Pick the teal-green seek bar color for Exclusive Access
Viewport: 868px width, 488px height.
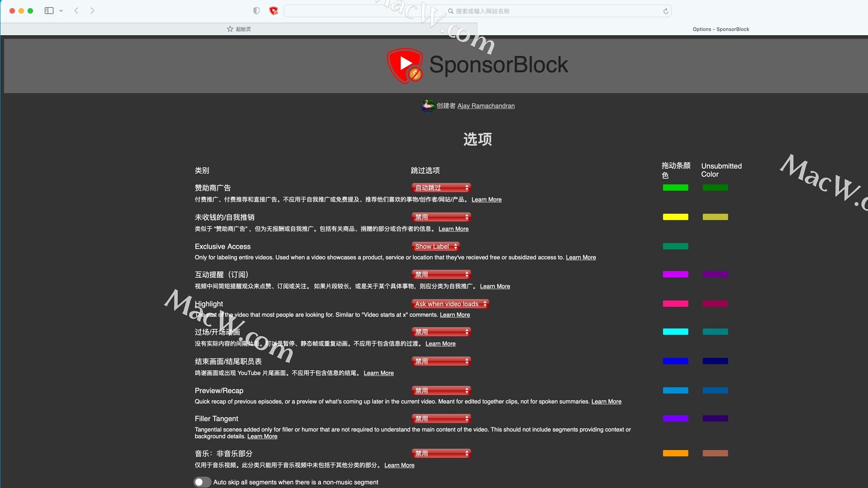coord(675,246)
